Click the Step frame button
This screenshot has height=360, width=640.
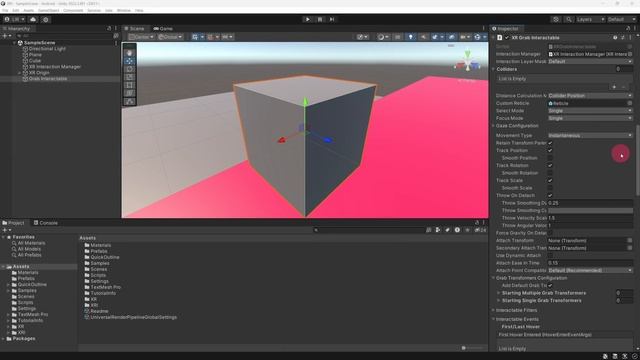pos(332,19)
